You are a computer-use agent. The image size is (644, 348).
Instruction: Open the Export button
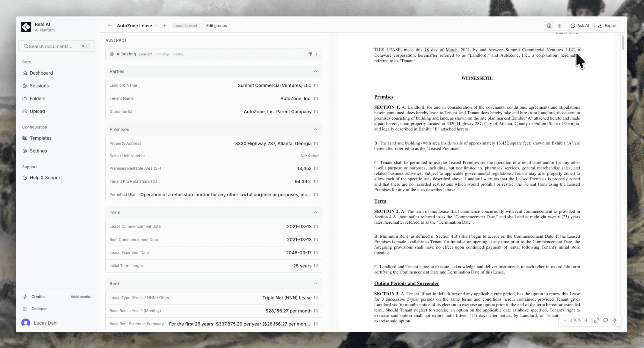click(607, 26)
